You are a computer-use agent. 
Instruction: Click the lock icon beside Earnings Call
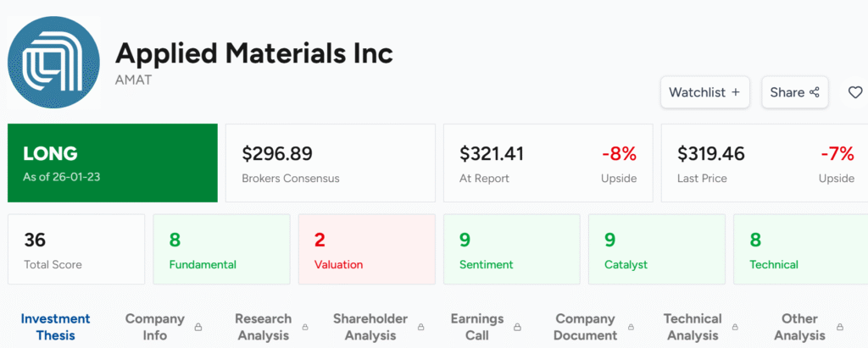coord(517,327)
